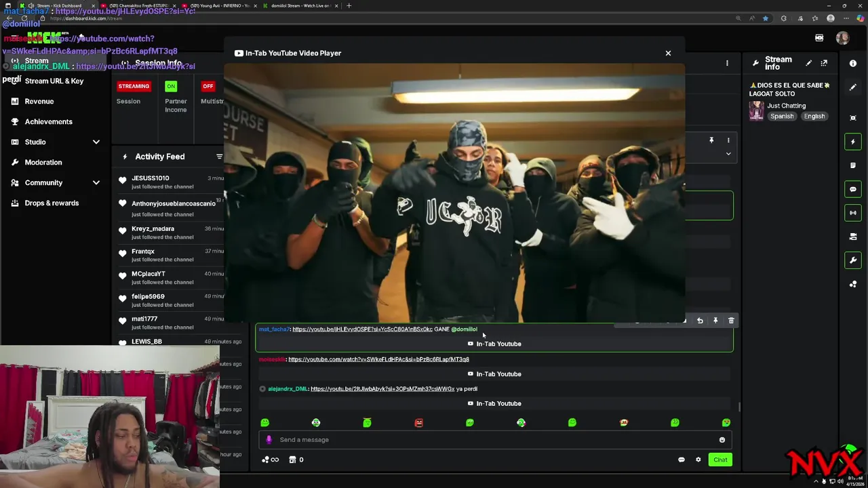Expand the middle panel down chevron
This screenshot has width=868, height=488.
(x=728, y=154)
